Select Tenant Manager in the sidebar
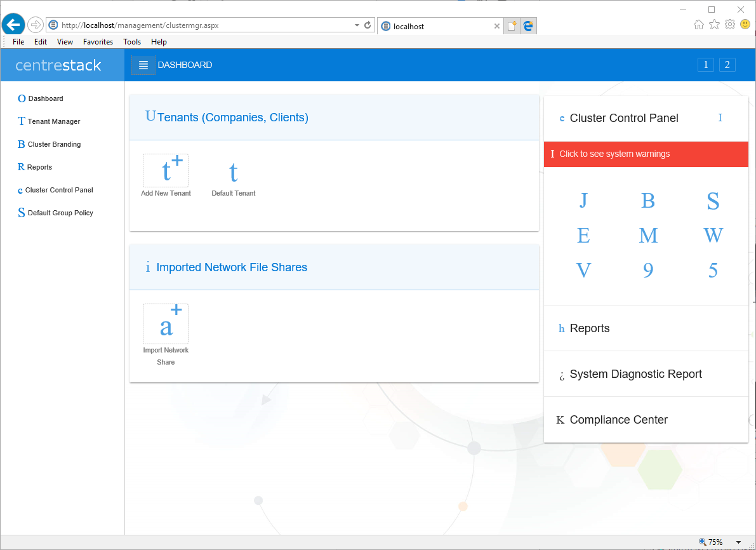The image size is (756, 550). tap(49, 121)
